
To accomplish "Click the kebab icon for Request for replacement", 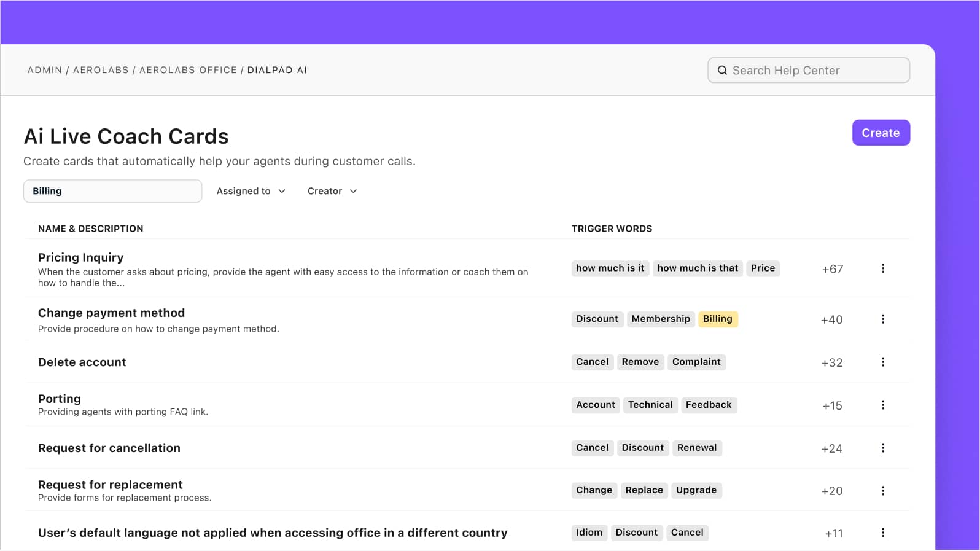I will point(883,491).
